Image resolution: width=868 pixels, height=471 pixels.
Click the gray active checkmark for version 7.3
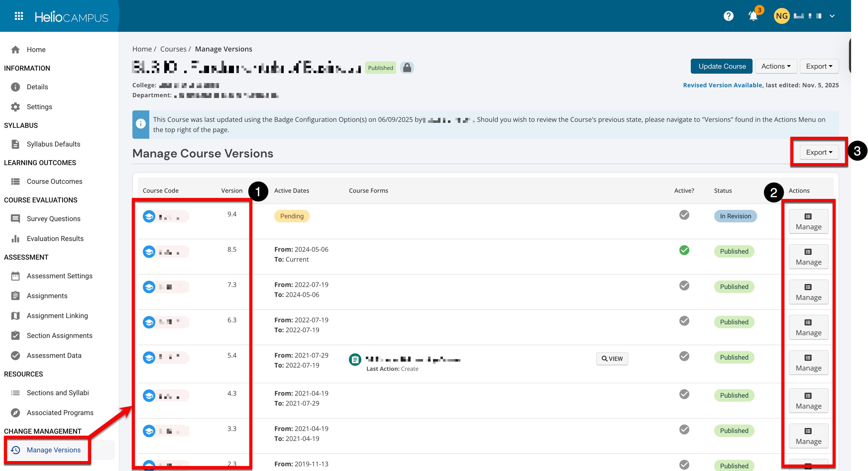point(684,286)
